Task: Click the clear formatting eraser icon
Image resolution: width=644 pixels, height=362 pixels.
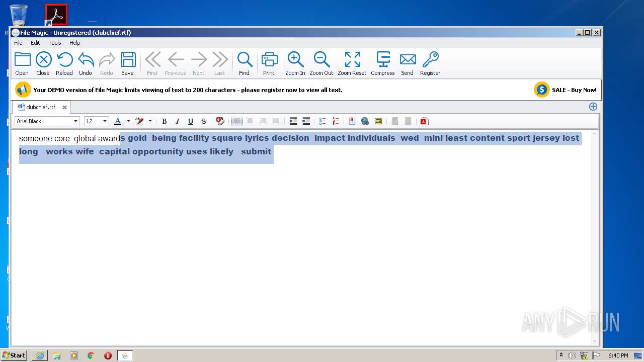Action: (x=220, y=121)
